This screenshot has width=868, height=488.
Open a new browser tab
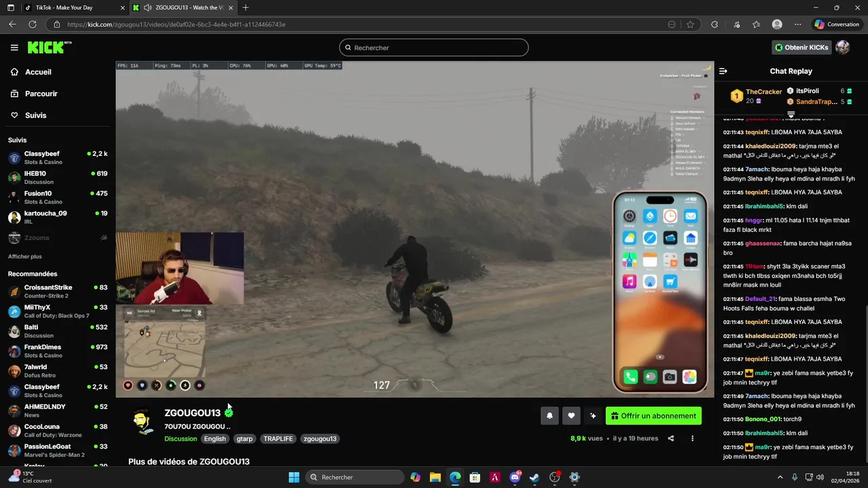pos(245,7)
